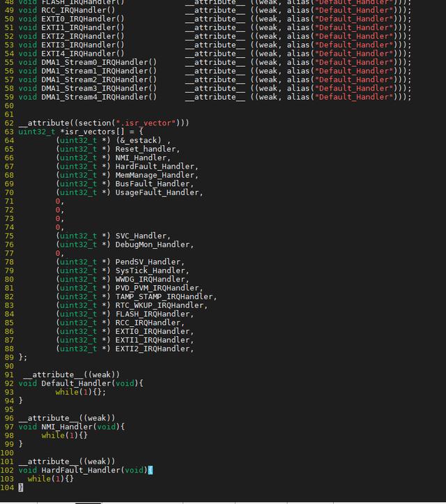Click the closing }; on line 89
This screenshot has height=504, width=446.
pos(23,358)
